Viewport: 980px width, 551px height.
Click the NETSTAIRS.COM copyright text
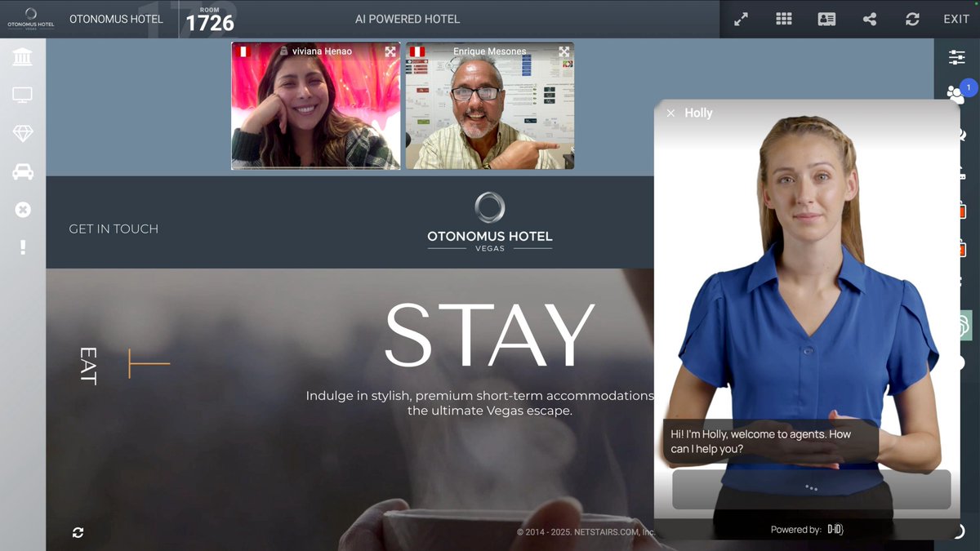[586, 532]
